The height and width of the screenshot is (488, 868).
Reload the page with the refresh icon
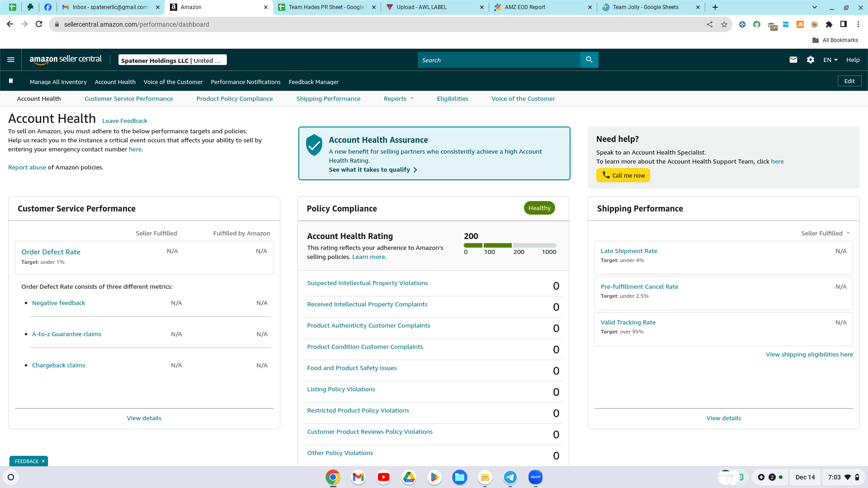[39, 24]
